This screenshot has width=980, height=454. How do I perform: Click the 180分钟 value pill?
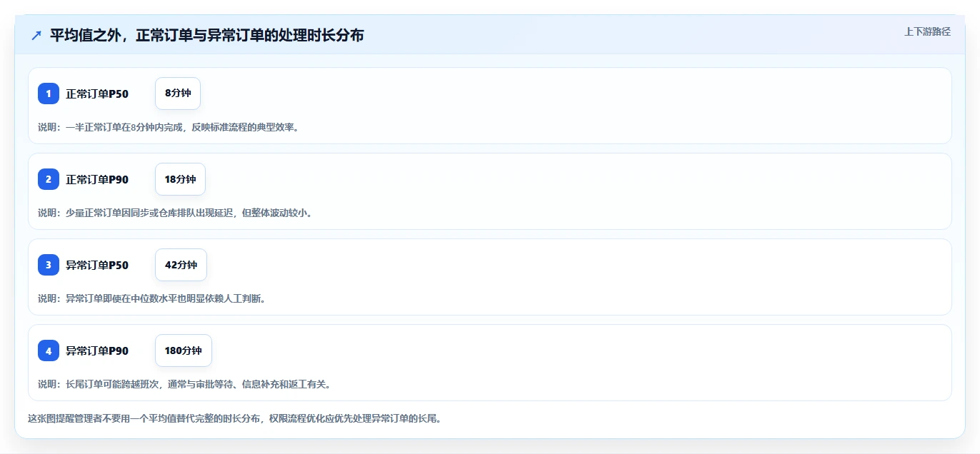click(184, 350)
